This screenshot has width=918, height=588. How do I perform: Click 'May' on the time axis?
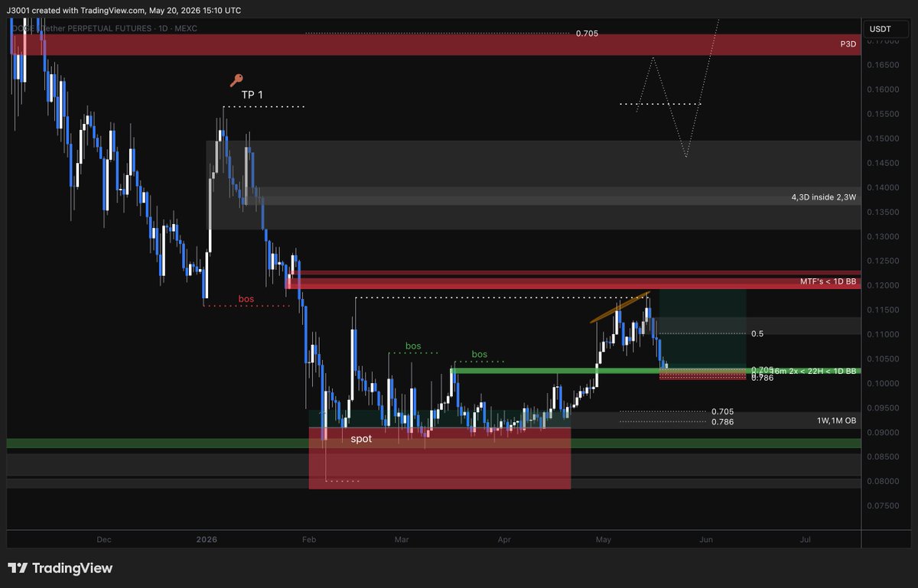(x=604, y=539)
